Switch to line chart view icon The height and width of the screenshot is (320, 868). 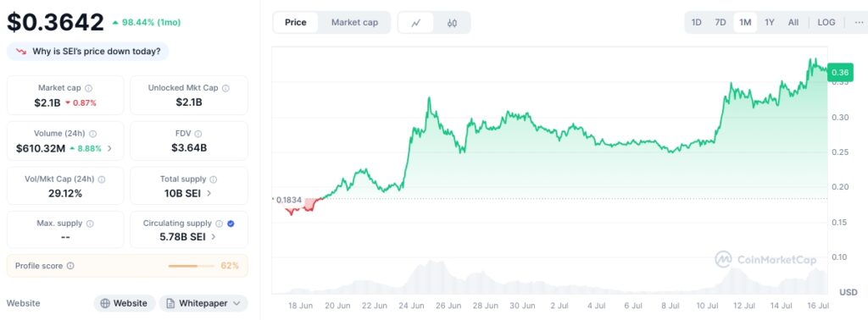415,23
